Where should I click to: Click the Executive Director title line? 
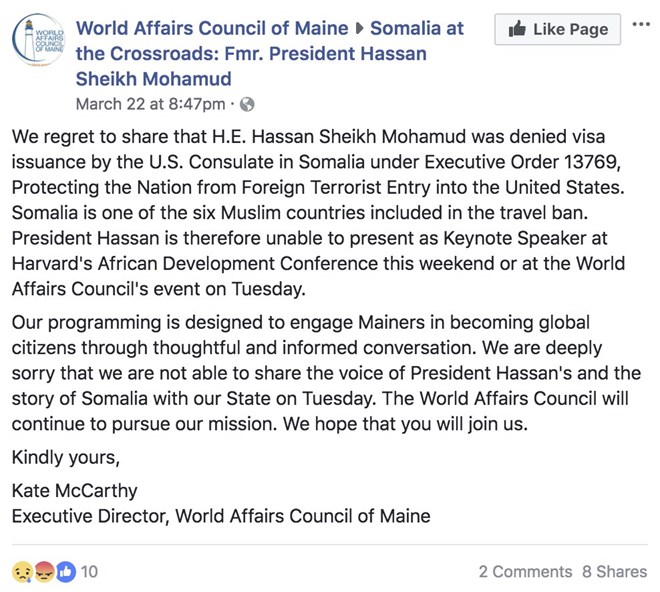click(220, 517)
